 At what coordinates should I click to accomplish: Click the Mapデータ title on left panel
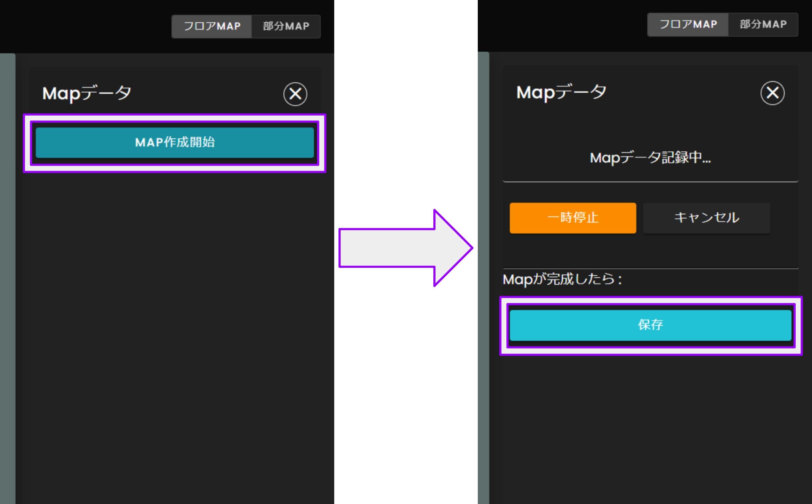point(87,93)
